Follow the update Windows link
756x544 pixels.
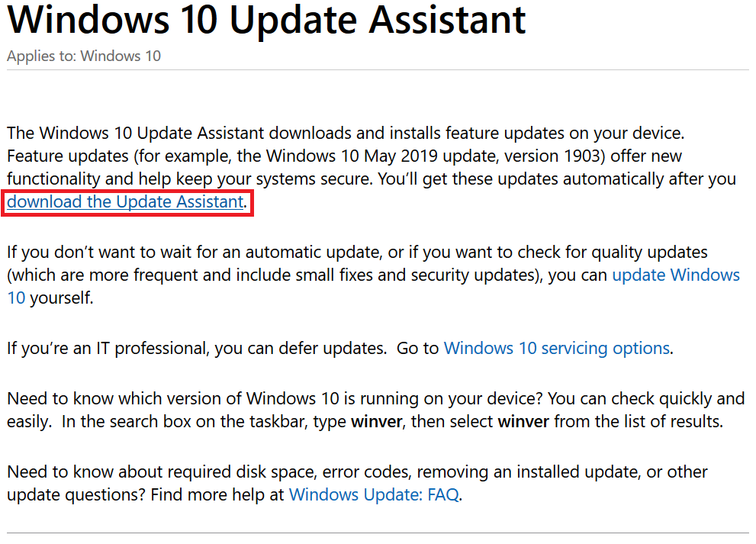[675, 275]
